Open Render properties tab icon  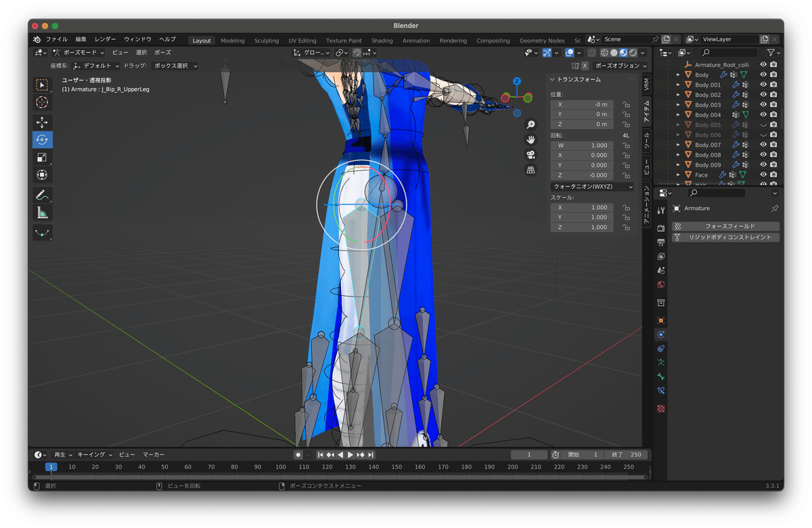click(661, 228)
